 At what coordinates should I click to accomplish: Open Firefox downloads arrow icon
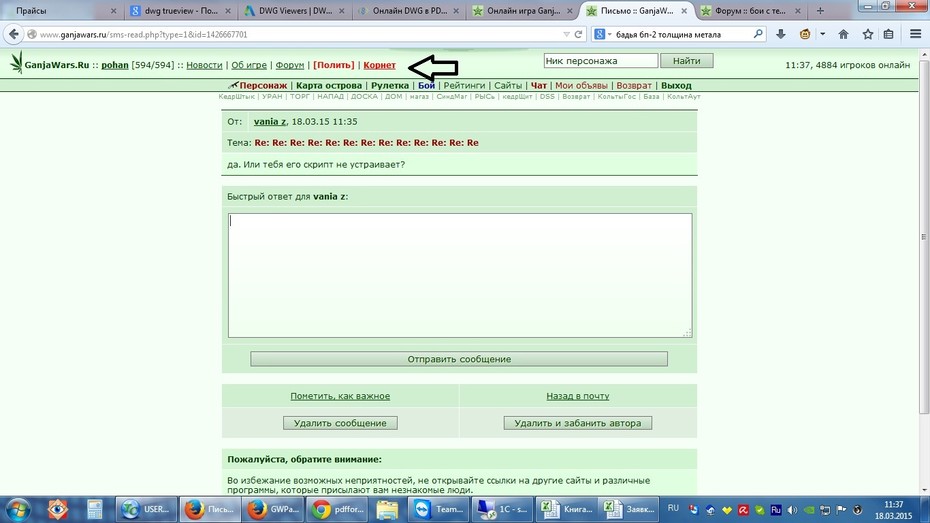coord(781,34)
